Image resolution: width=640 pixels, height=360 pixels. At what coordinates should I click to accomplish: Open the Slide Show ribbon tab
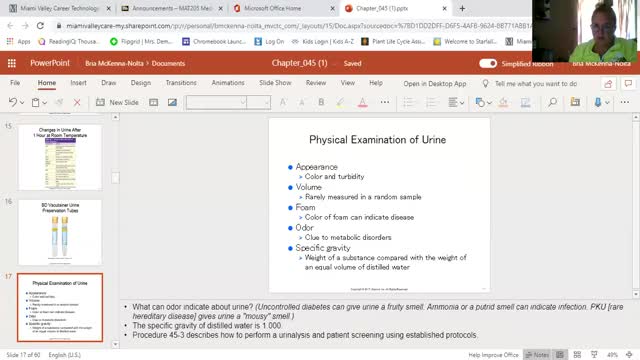pyautogui.click(x=275, y=83)
